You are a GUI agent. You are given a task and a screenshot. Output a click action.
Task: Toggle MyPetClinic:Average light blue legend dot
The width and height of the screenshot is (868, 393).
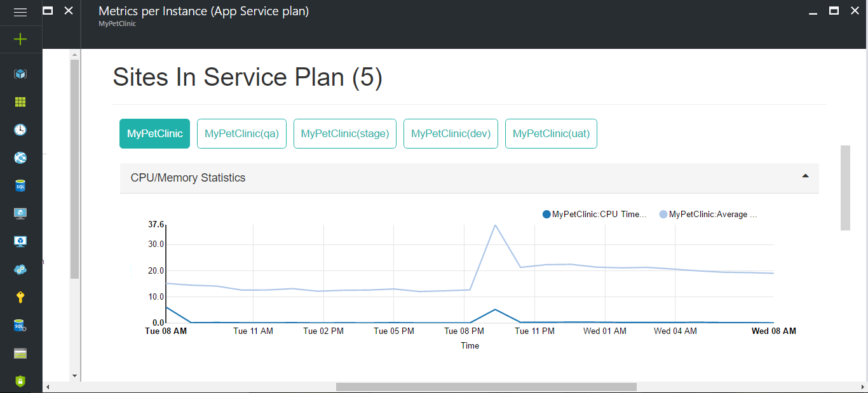663,215
